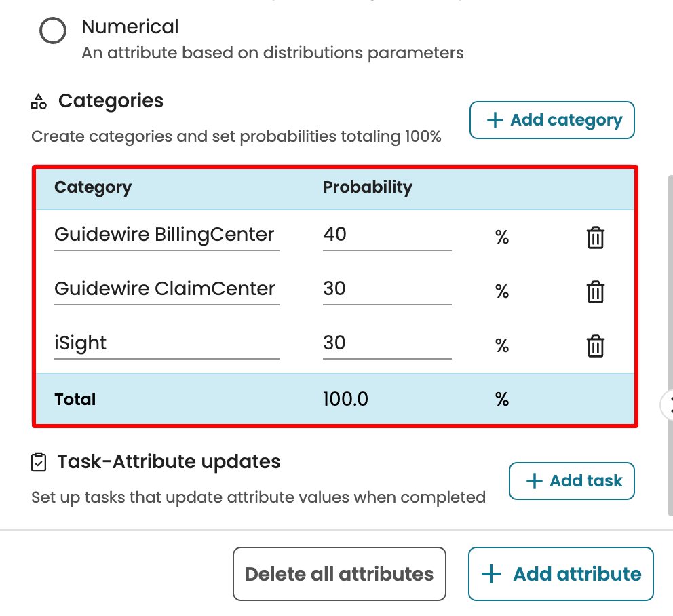Image resolution: width=673 pixels, height=616 pixels.
Task: Click the probability field showing 40
Action: coord(387,235)
